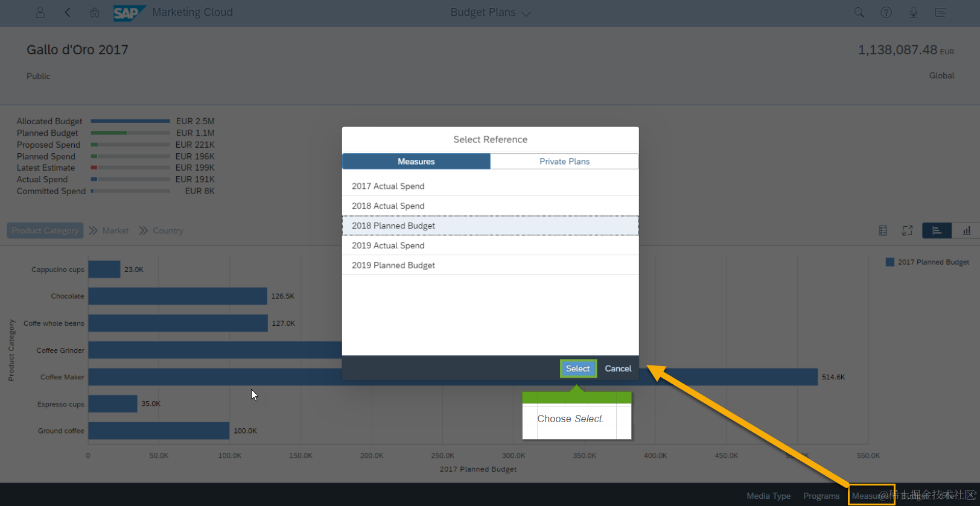Viewport: 980px width, 506px height.
Task: Click the SAP logo
Action: [129, 13]
